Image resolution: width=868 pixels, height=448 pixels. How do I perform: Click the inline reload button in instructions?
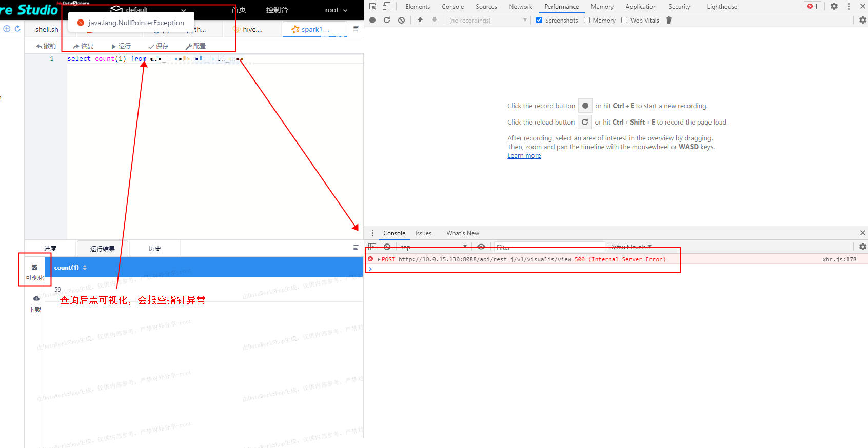pyautogui.click(x=585, y=122)
